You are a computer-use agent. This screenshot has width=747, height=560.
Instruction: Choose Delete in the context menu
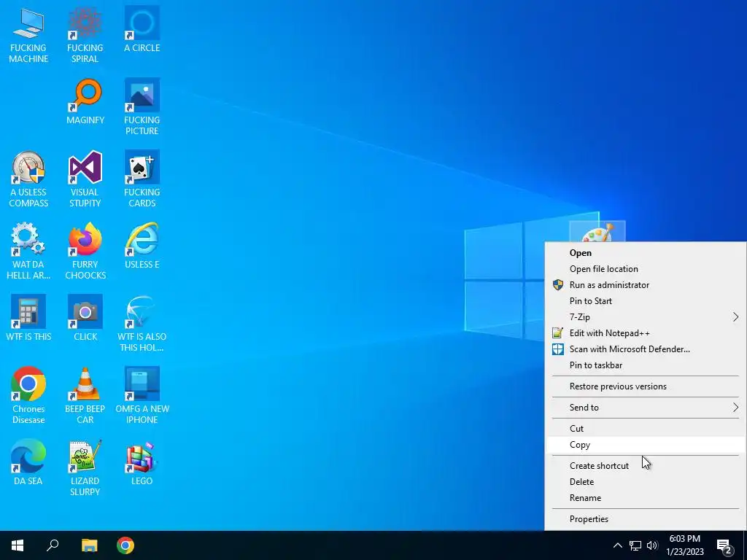coord(645,482)
